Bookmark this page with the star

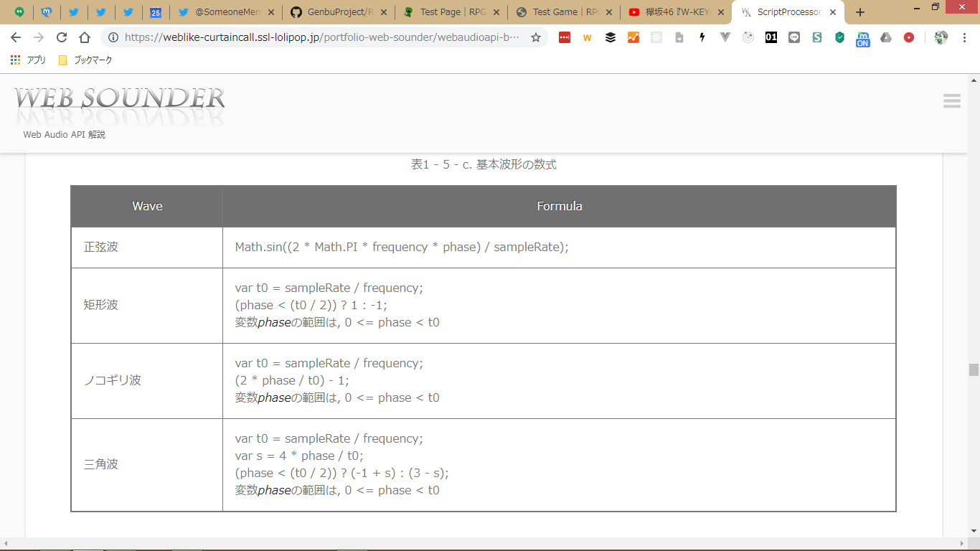click(x=536, y=37)
